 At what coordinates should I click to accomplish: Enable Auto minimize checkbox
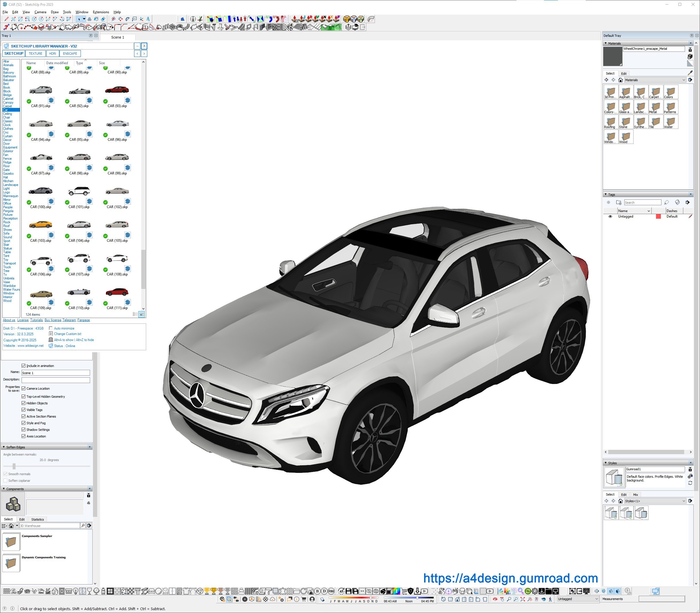point(51,328)
